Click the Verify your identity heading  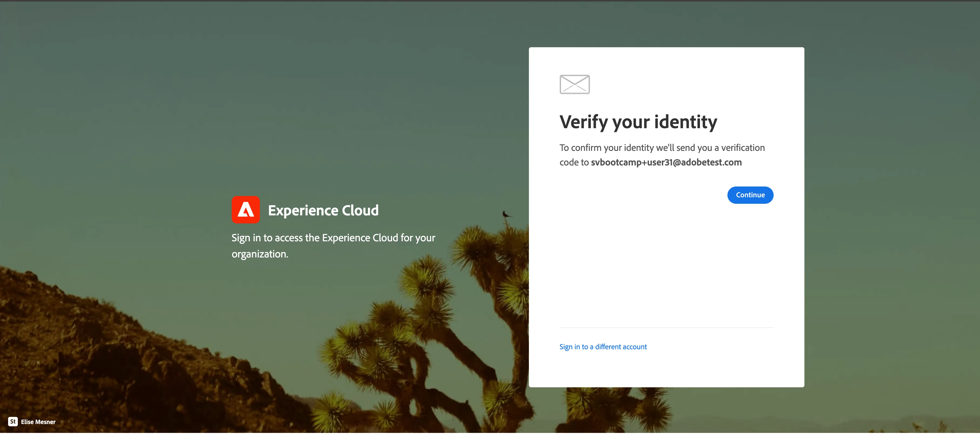(638, 122)
